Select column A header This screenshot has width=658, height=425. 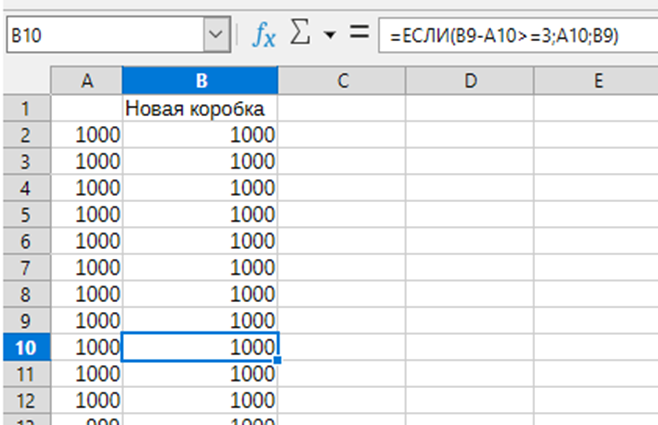(x=86, y=81)
